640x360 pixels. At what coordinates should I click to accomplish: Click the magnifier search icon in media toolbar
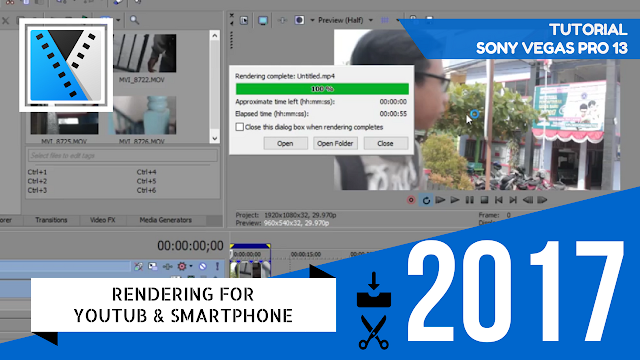point(134,20)
